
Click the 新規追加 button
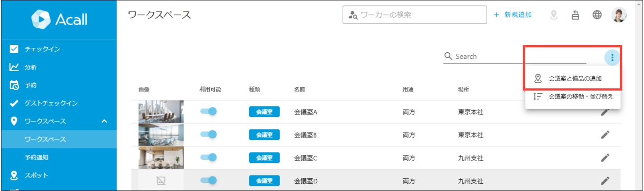[x=513, y=15]
